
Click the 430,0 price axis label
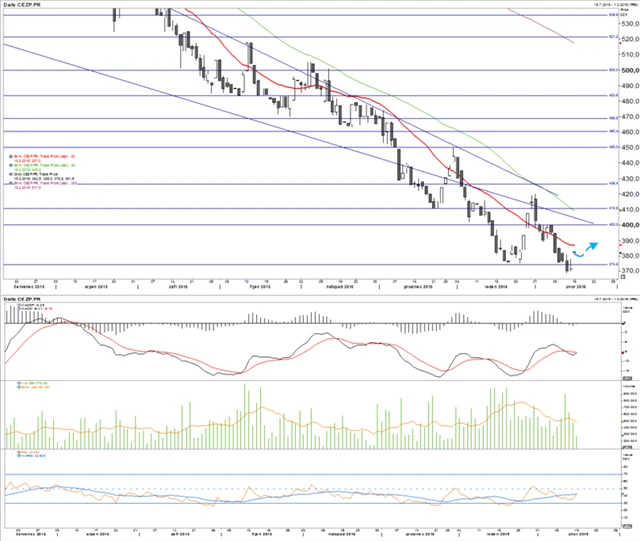pyautogui.click(x=630, y=179)
